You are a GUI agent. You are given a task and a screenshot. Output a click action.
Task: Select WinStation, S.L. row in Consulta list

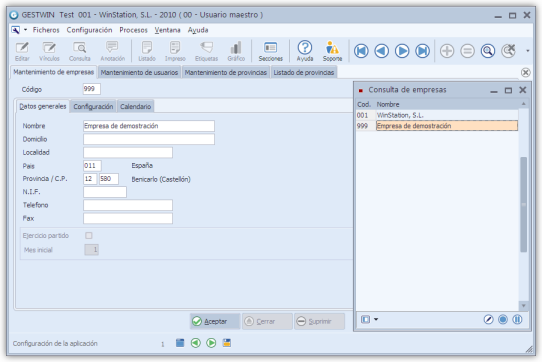437,115
